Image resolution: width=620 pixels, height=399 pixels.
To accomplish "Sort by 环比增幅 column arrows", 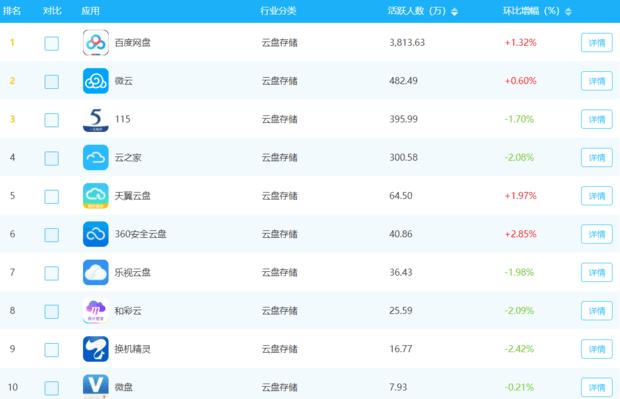I will [568, 12].
